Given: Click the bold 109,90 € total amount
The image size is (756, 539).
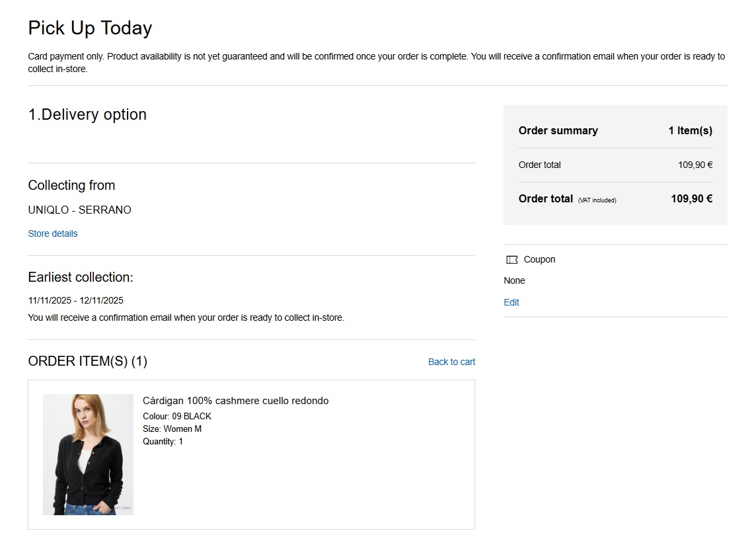Looking at the screenshot, I should point(691,198).
